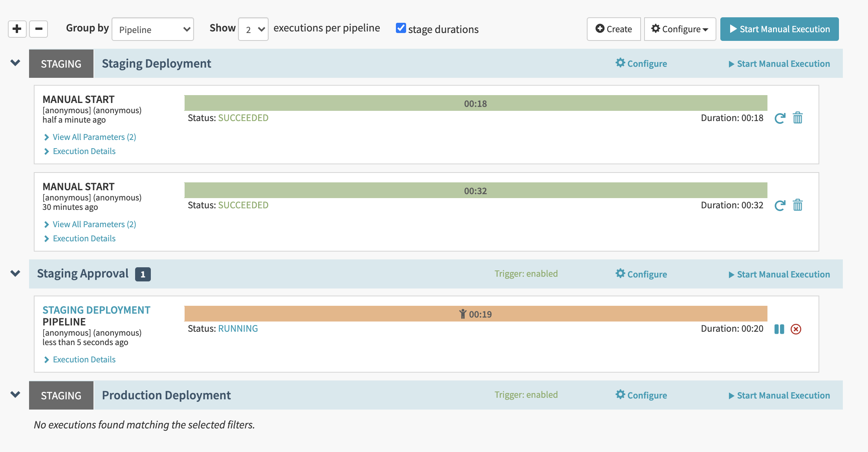Click the orange 00:19 stage duration bar
Screen dimensions: 868x452
click(x=476, y=314)
